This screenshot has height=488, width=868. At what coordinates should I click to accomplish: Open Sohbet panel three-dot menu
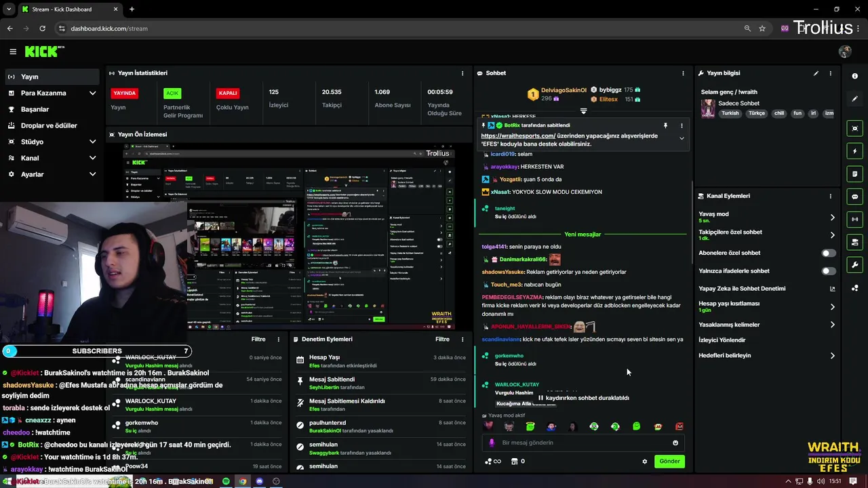click(683, 73)
